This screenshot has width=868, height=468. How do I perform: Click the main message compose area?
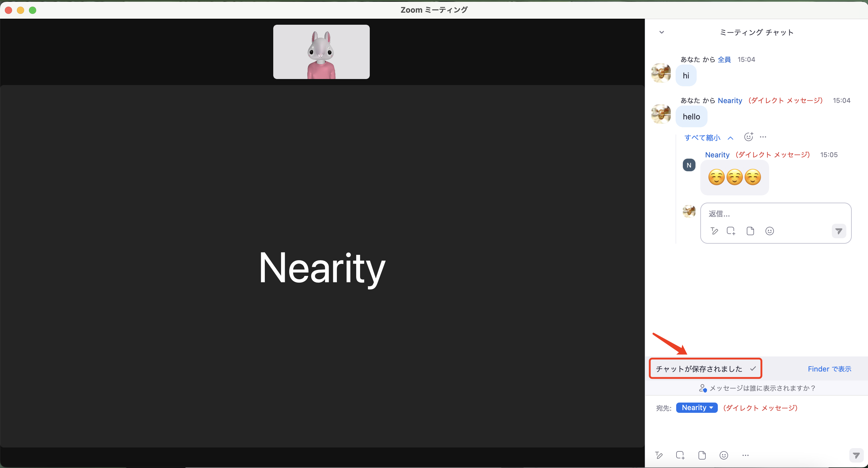(756, 431)
